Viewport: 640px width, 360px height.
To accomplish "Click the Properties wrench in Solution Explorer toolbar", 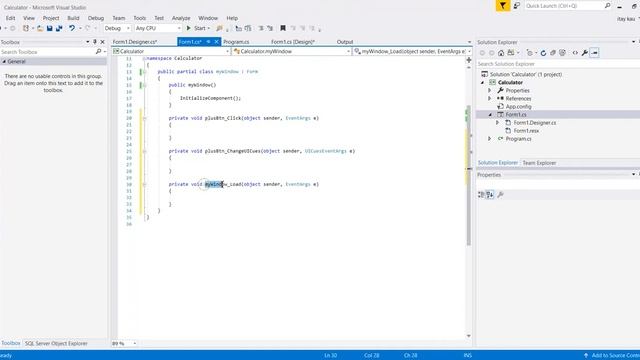I will (x=584, y=53).
